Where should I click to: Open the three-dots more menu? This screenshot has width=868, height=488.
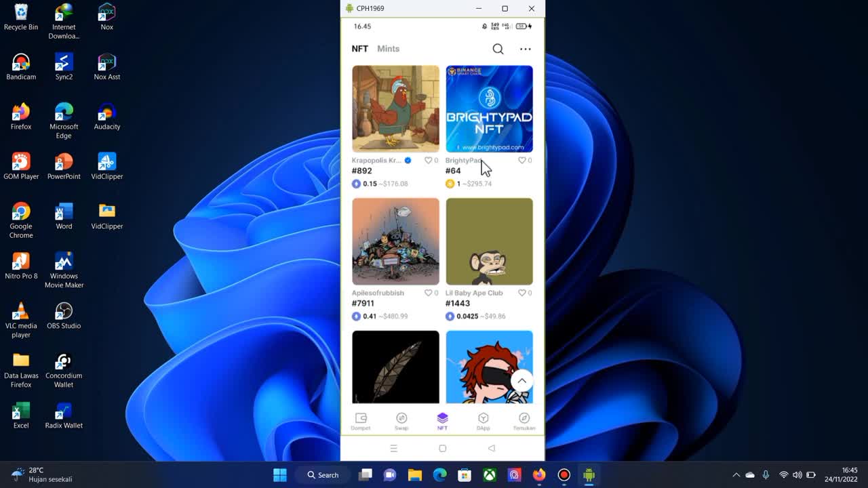pyautogui.click(x=526, y=49)
